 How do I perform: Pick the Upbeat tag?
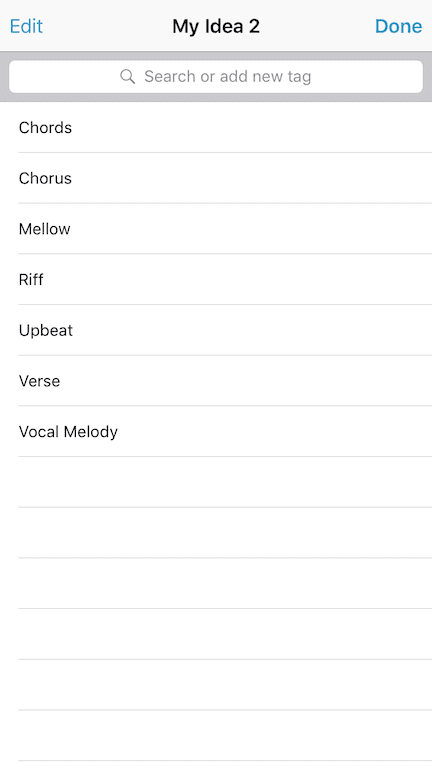pyautogui.click(x=216, y=330)
